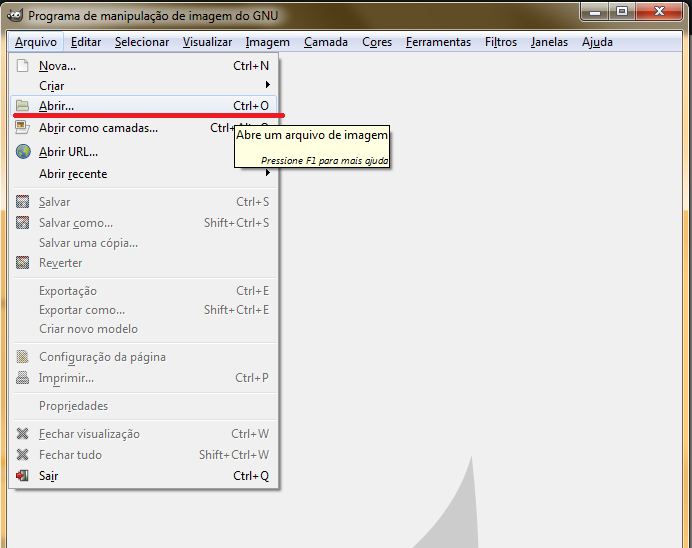The image size is (692, 548).
Task: Select Fechar visualização entry
Action: 143,434
